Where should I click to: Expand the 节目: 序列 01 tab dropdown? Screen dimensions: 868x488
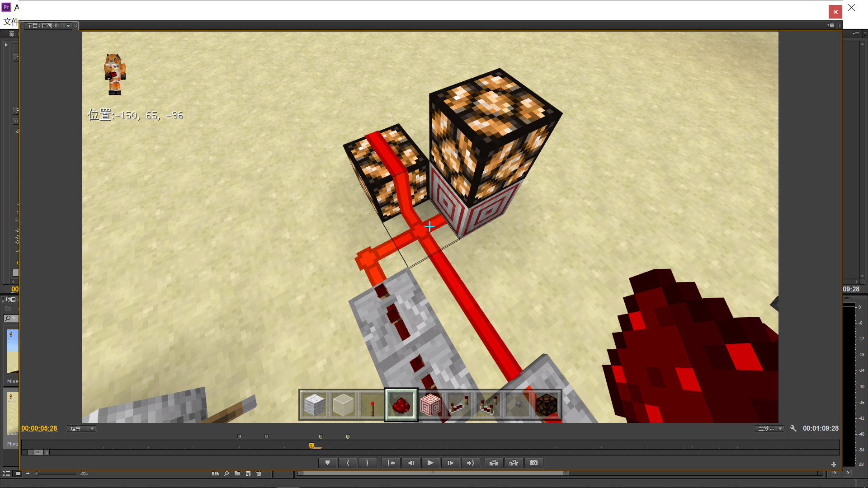[68, 26]
